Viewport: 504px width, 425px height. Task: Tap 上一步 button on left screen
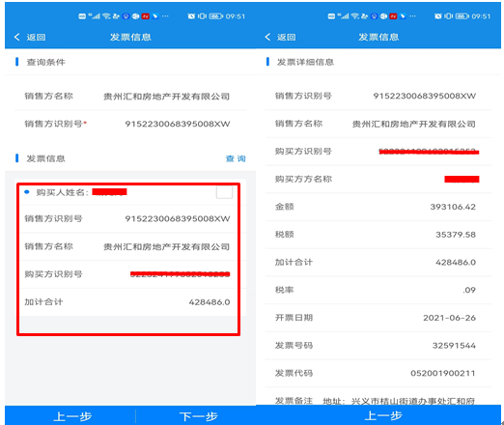(72, 416)
